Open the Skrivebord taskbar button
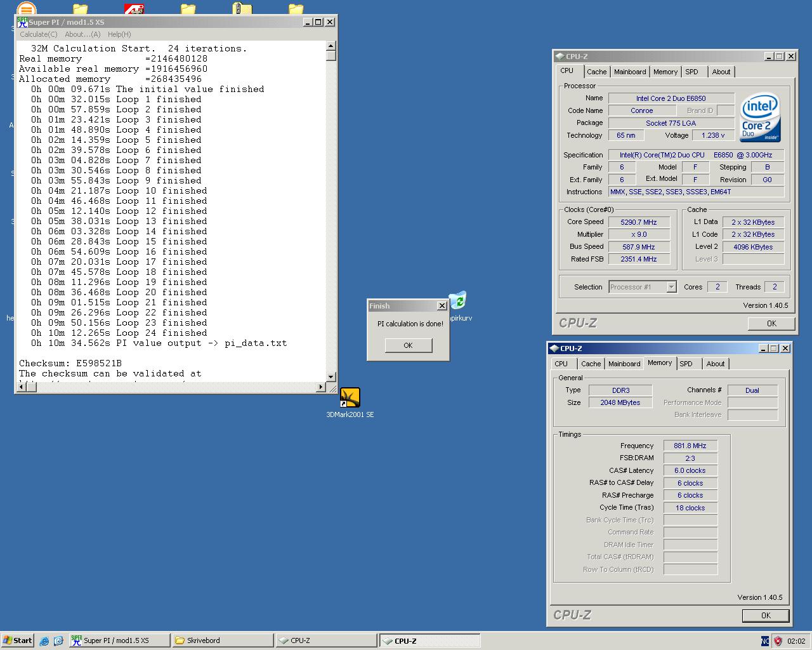The image size is (812, 650). click(222, 640)
